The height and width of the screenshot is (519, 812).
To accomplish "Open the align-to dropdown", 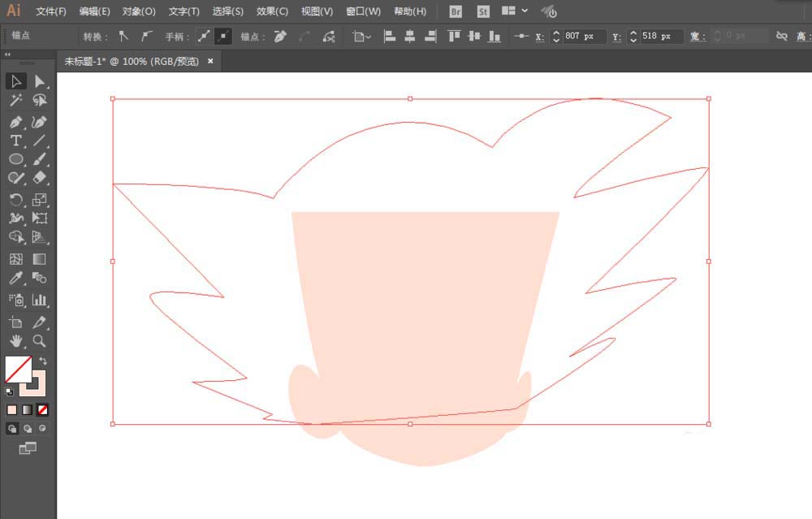I will (362, 37).
